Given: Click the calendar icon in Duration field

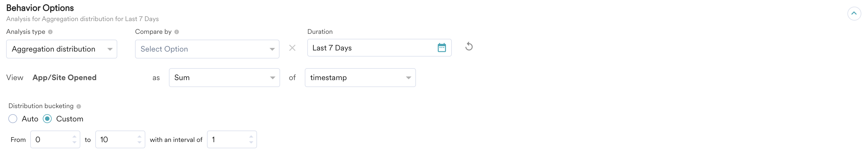Looking at the screenshot, I should (442, 48).
